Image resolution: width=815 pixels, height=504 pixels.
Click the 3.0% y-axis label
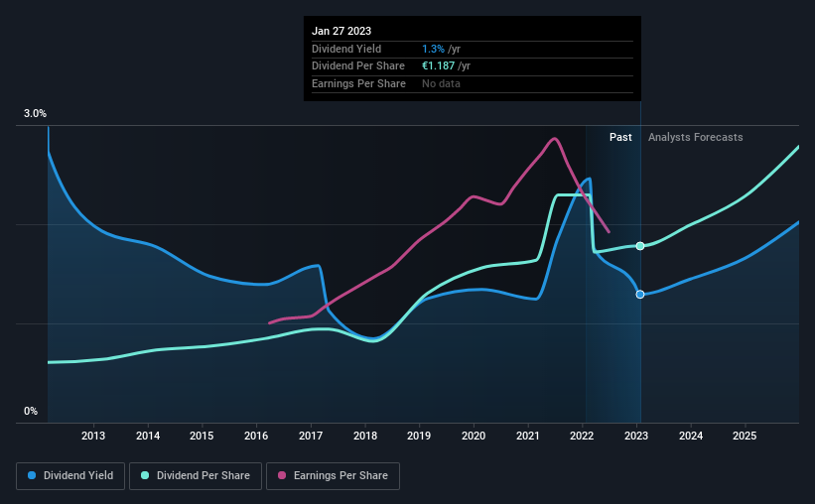35,114
